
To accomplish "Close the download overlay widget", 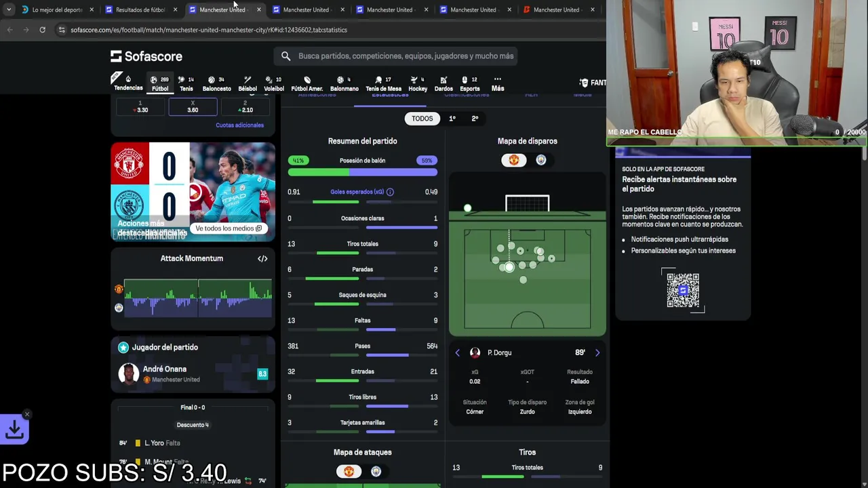I will [27, 414].
